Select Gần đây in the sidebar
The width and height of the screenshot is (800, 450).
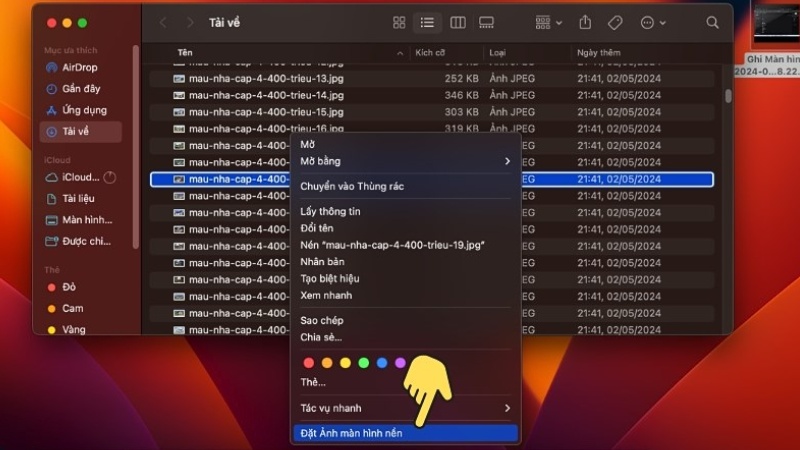79,89
